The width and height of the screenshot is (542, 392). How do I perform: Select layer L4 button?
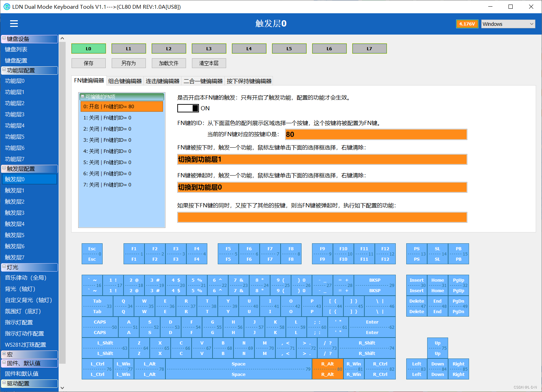(249, 49)
